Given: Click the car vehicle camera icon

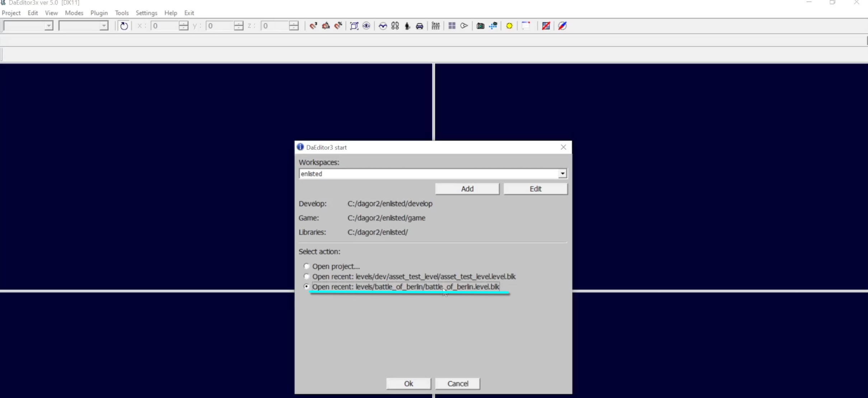Looking at the screenshot, I should [x=419, y=26].
